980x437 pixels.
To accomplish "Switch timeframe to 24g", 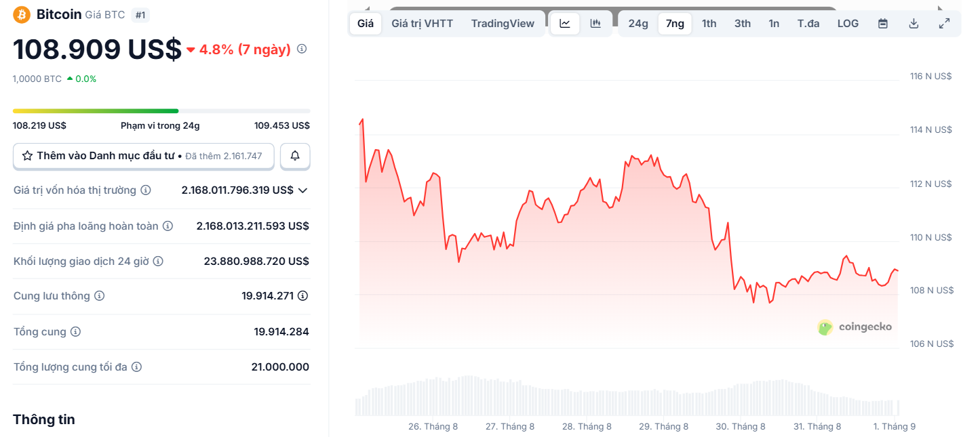I will (638, 23).
